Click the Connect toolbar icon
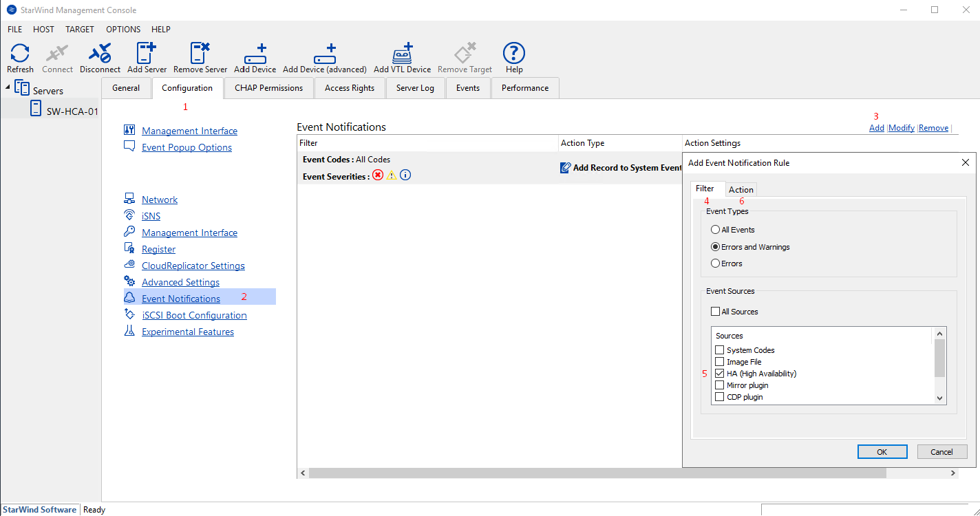980x516 pixels. pos(57,53)
